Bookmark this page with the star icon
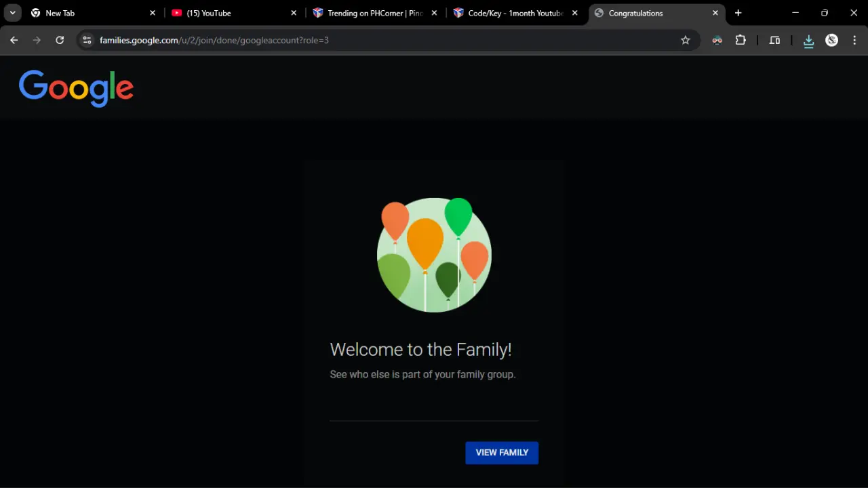868x488 pixels. tap(686, 40)
